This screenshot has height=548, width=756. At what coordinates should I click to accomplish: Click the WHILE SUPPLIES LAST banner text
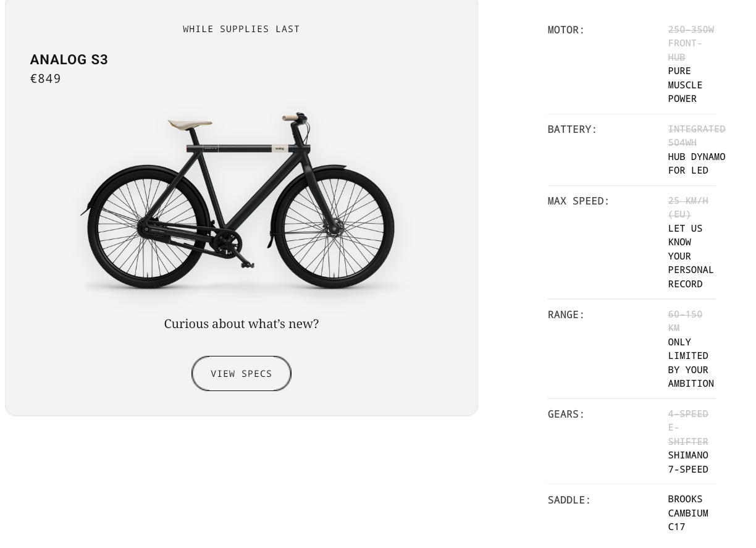coord(241,29)
